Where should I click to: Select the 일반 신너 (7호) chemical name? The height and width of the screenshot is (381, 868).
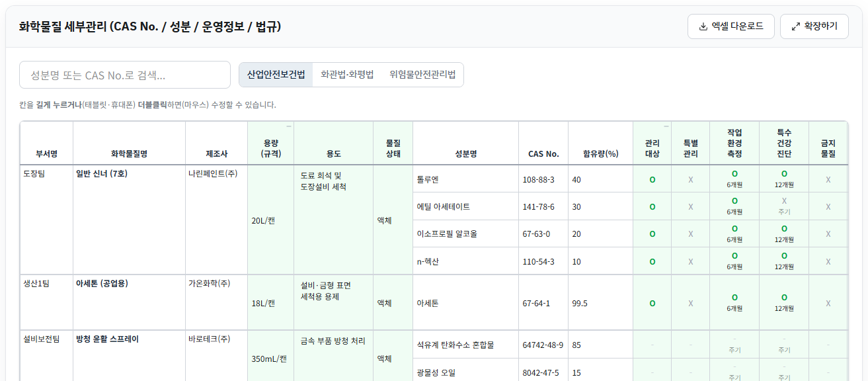129,220
